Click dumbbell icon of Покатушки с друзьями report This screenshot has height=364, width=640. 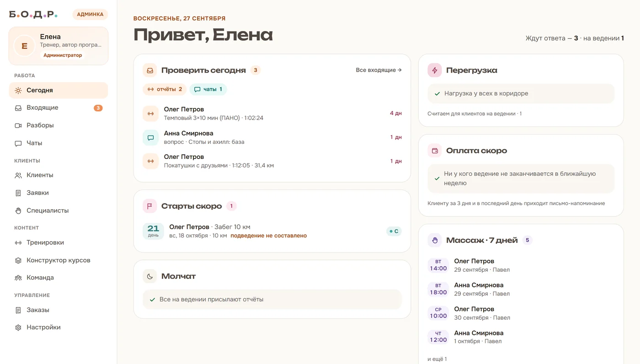click(150, 161)
